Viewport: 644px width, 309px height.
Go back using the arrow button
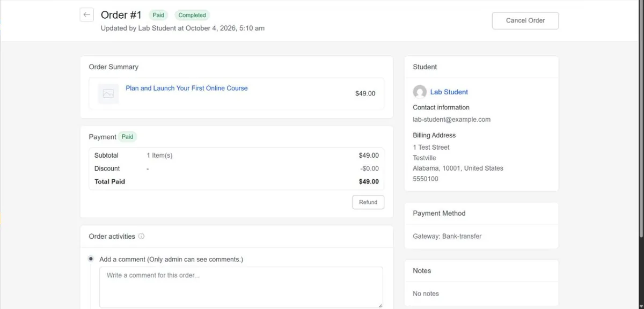87,14
